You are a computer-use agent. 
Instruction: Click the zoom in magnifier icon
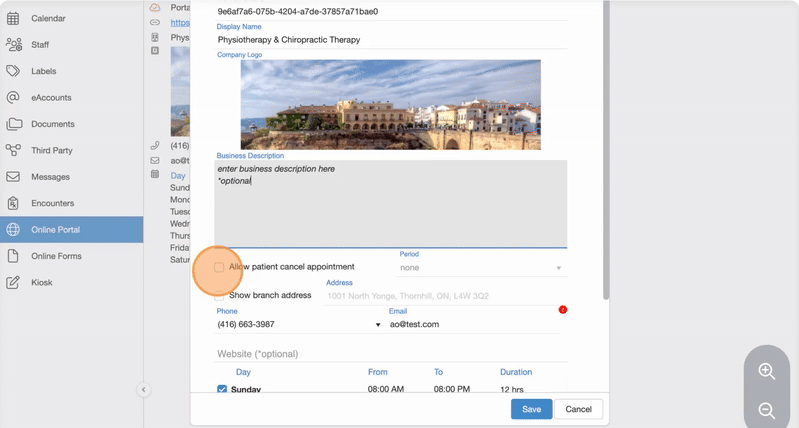click(x=767, y=371)
